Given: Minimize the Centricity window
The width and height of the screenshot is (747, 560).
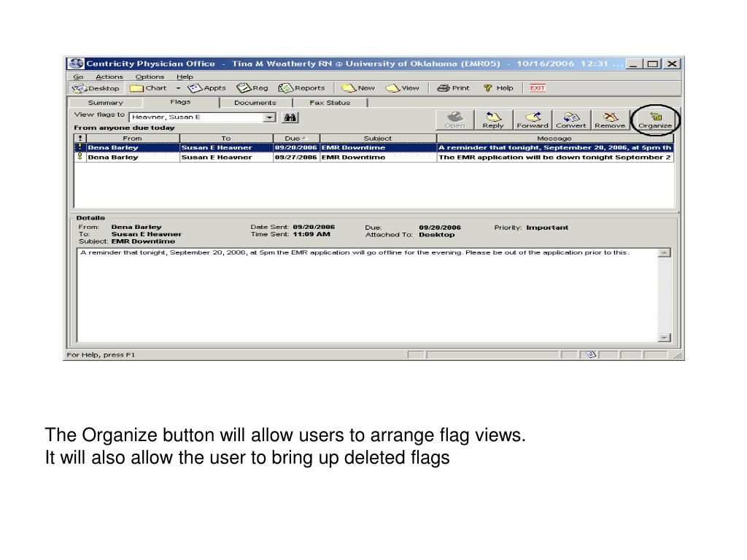Looking at the screenshot, I should [633, 64].
